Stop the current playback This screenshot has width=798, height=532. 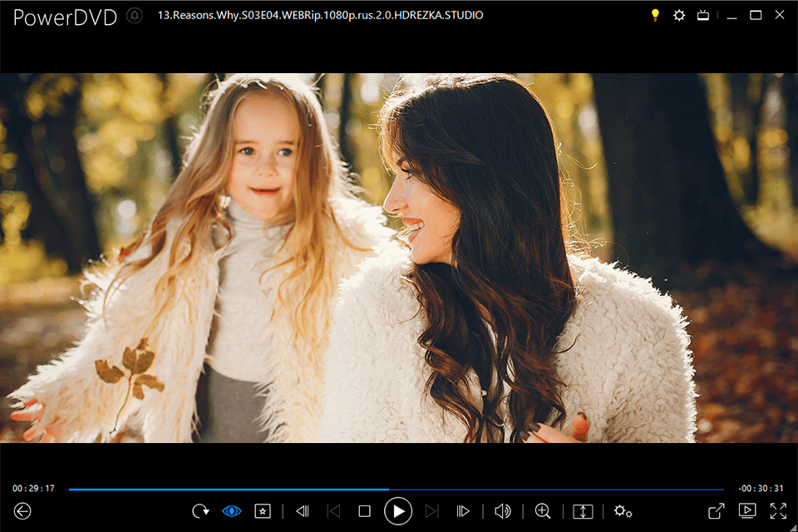coord(364,511)
